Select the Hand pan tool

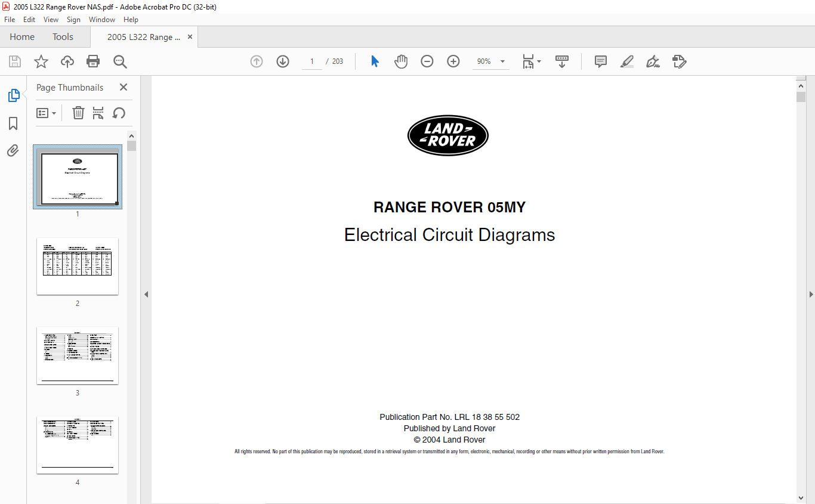tap(401, 61)
